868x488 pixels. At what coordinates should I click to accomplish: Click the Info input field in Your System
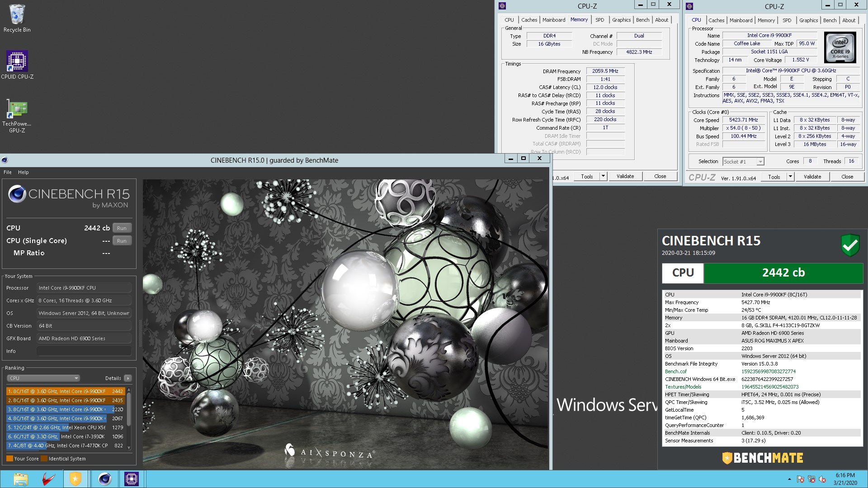tap(84, 351)
